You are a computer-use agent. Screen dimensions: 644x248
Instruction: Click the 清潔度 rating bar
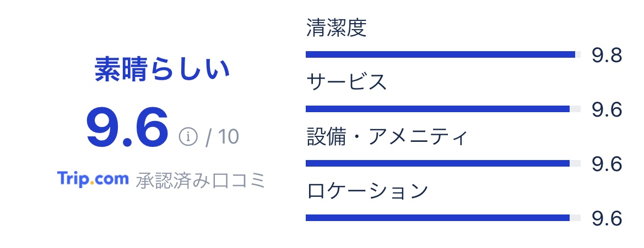(x=443, y=54)
